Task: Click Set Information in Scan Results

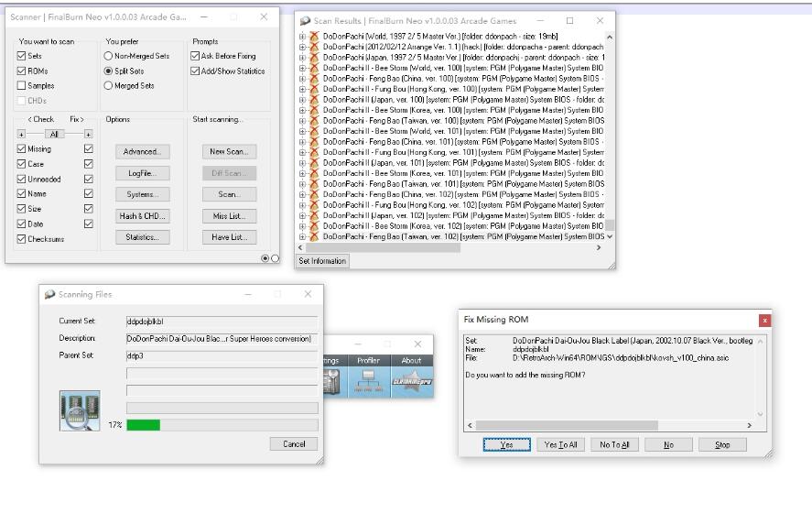Action: pos(322,261)
